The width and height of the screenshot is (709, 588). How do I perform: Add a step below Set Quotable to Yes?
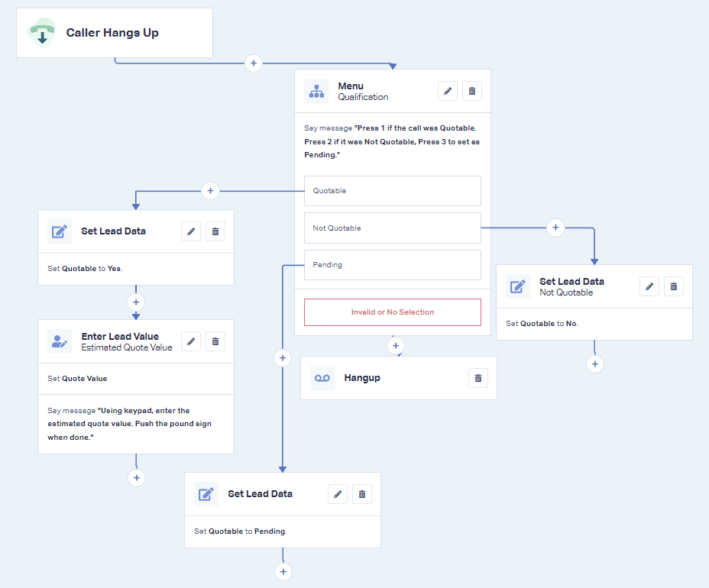click(136, 302)
